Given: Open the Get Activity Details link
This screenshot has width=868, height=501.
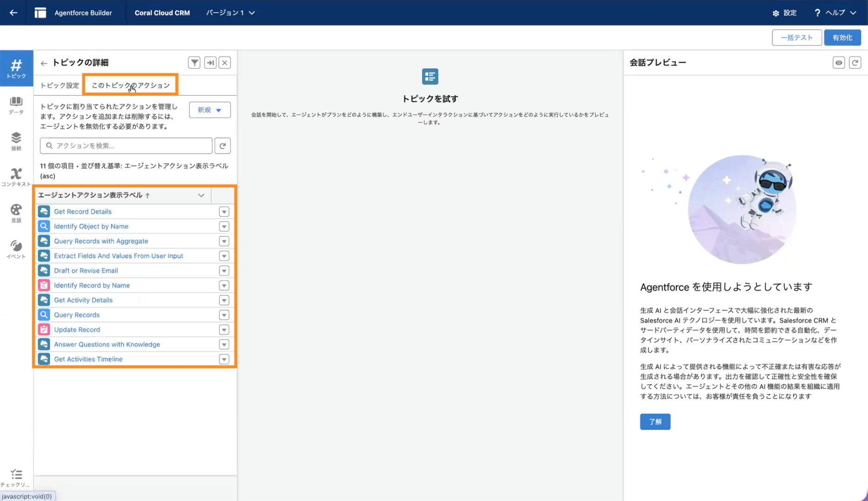Looking at the screenshot, I should pyautogui.click(x=83, y=300).
